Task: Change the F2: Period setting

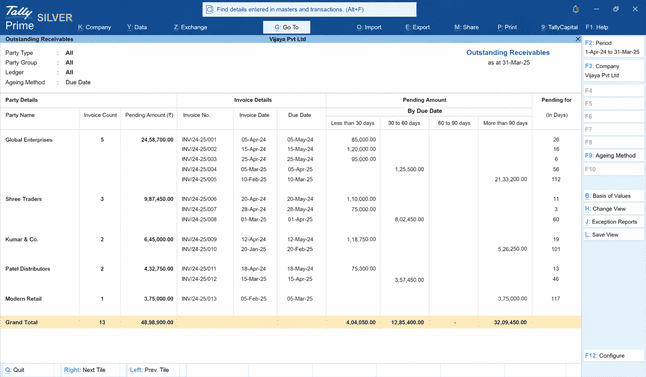Action: pos(613,47)
